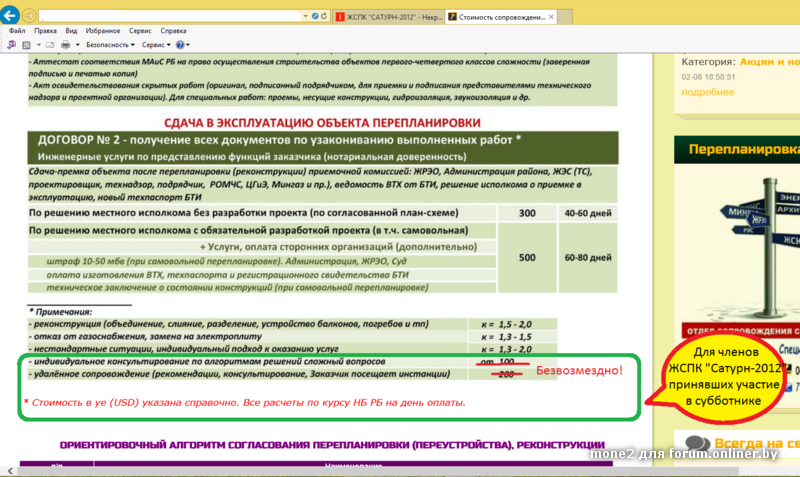Click the Стоимость в уе (USD) footnote
Image resolution: width=800 pixels, height=477 pixels.
(244, 403)
